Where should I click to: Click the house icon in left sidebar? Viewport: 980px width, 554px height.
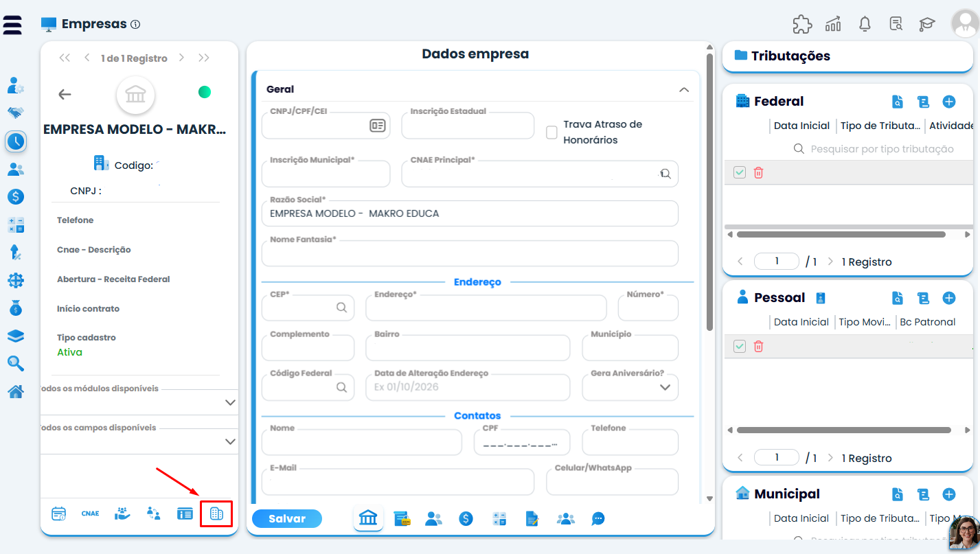click(x=16, y=391)
